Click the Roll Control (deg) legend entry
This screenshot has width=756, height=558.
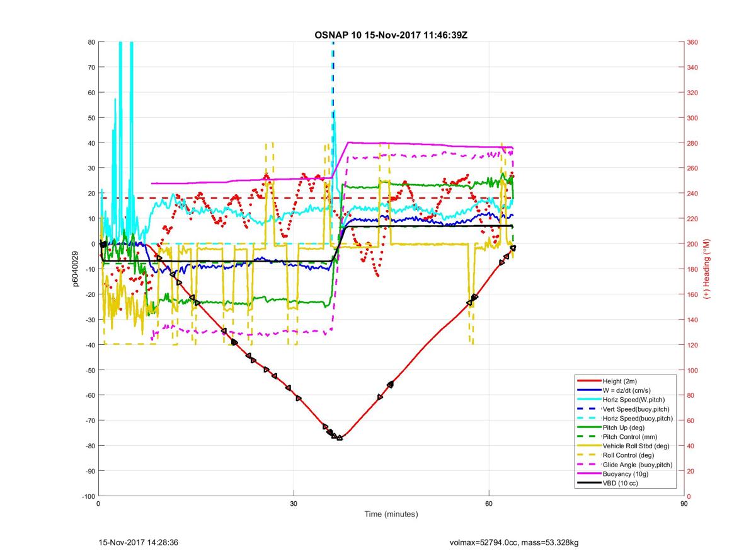[628, 455]
